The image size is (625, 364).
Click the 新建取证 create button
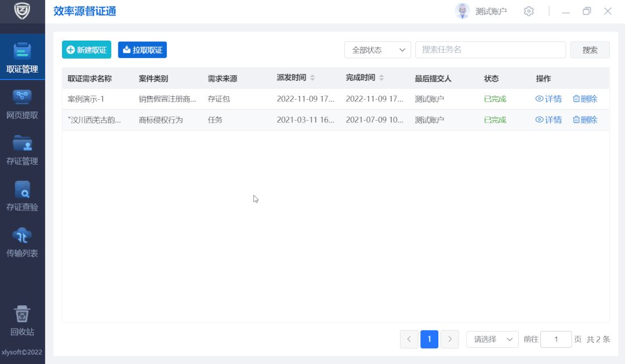point(86,50)
